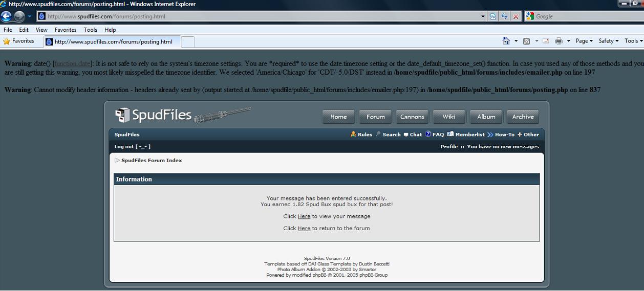Open the Page dropdown menu

point(584,41)
